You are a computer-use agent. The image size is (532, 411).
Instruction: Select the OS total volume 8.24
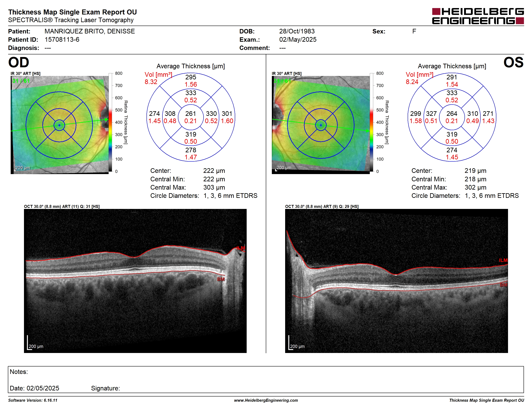click(412, 82)
